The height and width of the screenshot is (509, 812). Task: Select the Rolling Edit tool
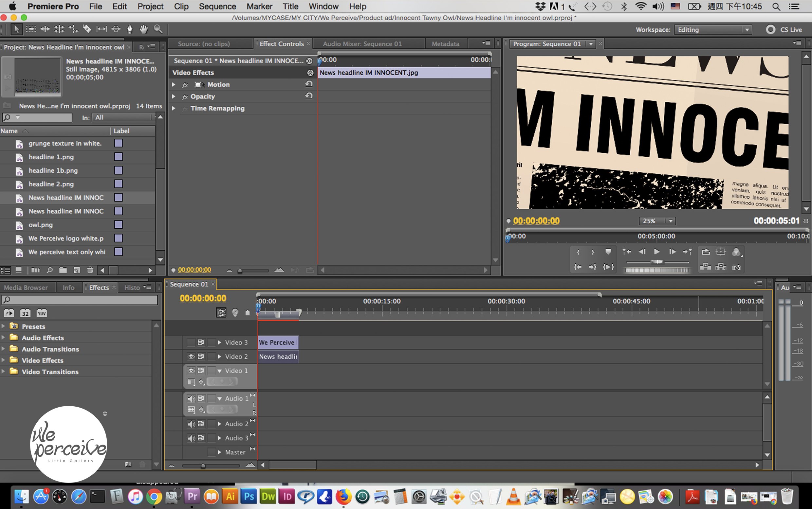coord(59,29)
